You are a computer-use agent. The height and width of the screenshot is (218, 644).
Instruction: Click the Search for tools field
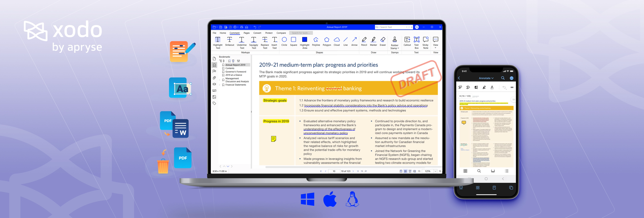[301, 33]
